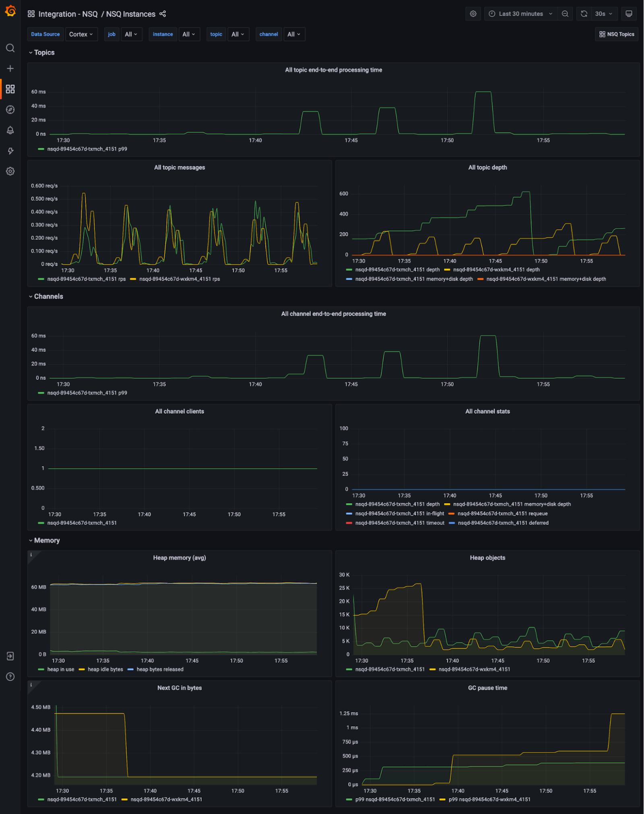Open the search icon in sidebar
Screen dimensions: 644x814
(x=10, y=48)
